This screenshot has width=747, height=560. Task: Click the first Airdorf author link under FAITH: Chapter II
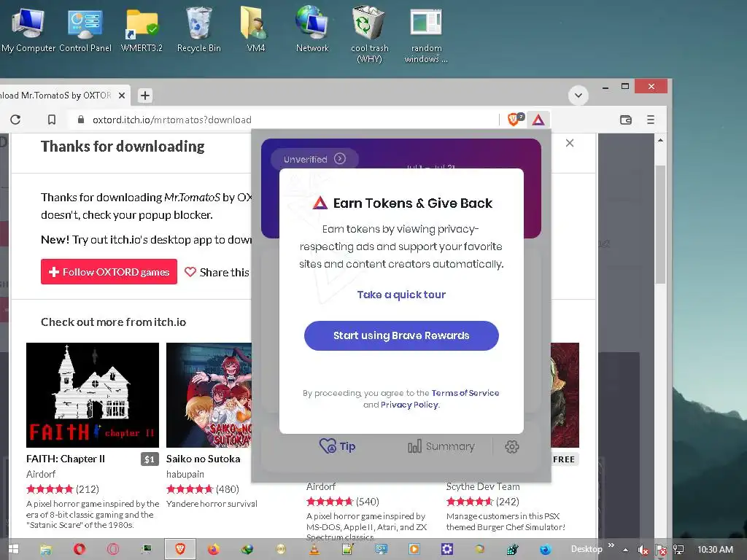[41, 474]
